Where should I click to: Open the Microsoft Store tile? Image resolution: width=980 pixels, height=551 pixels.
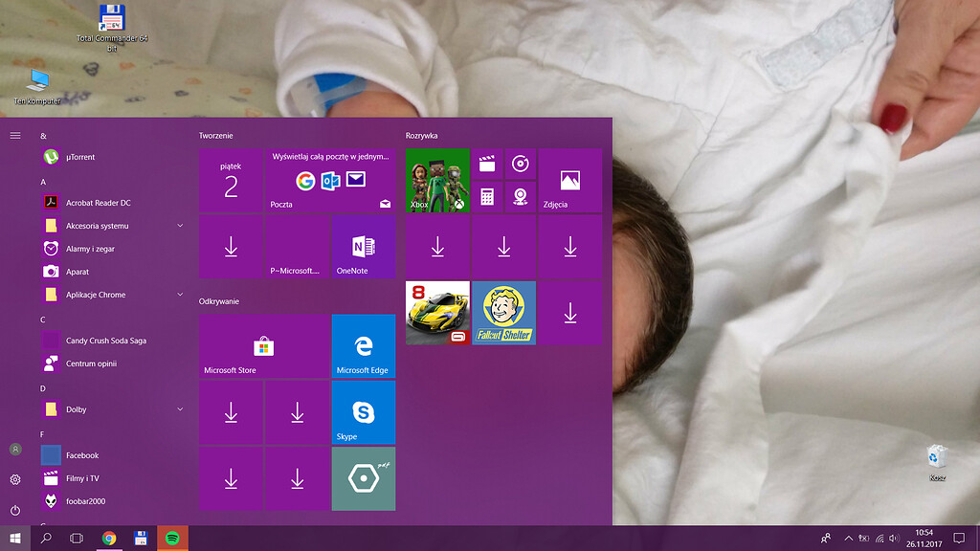(x=263, y=345)
